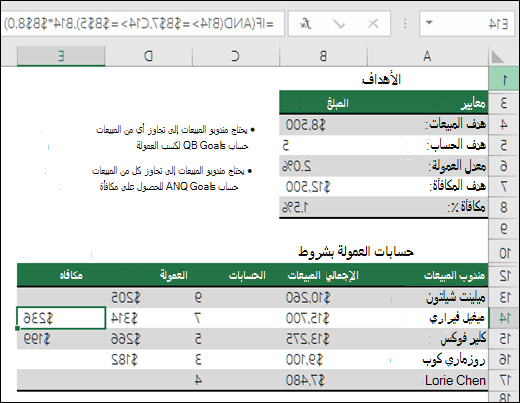Image resolution: width=520 pixels, height=403 pixels.
Task: Click the bonus percent cell 1.5%
Action: (323, 207)
